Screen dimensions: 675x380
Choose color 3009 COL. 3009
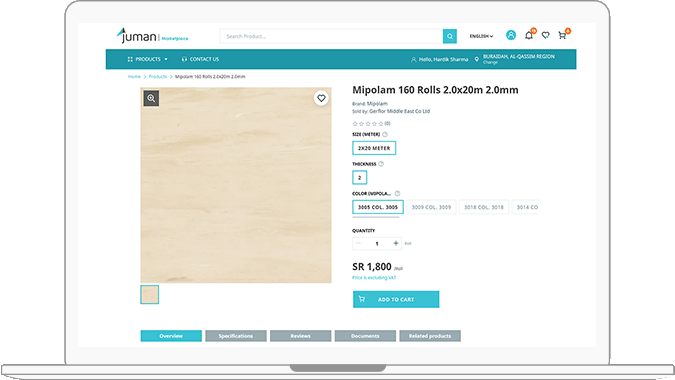(431, 207)
